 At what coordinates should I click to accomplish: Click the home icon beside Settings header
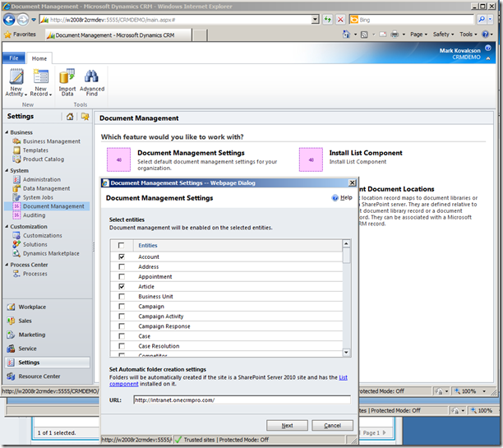[71, 117]
